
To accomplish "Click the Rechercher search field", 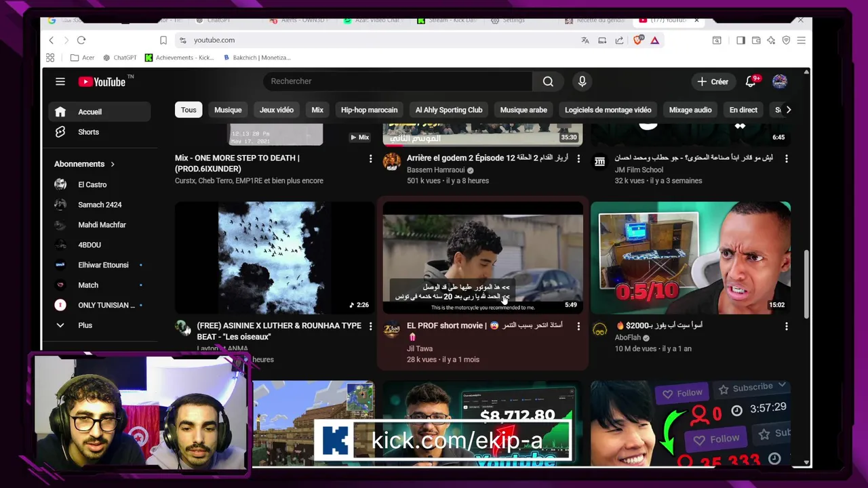I will (398, 81).
